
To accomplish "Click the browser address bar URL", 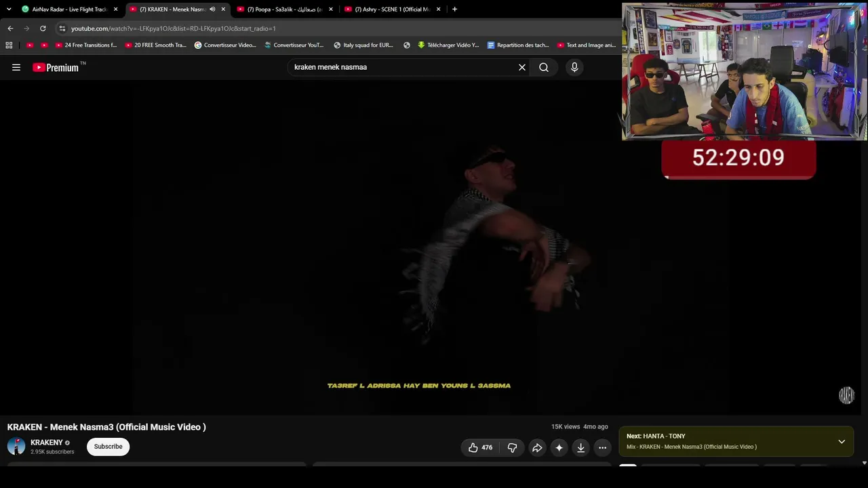I will click(x=174, y=28).
